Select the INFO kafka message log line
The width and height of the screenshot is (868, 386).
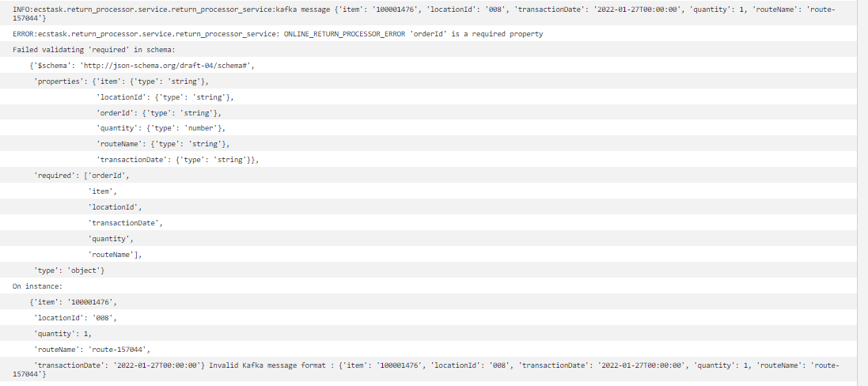[x=429, y=13]
